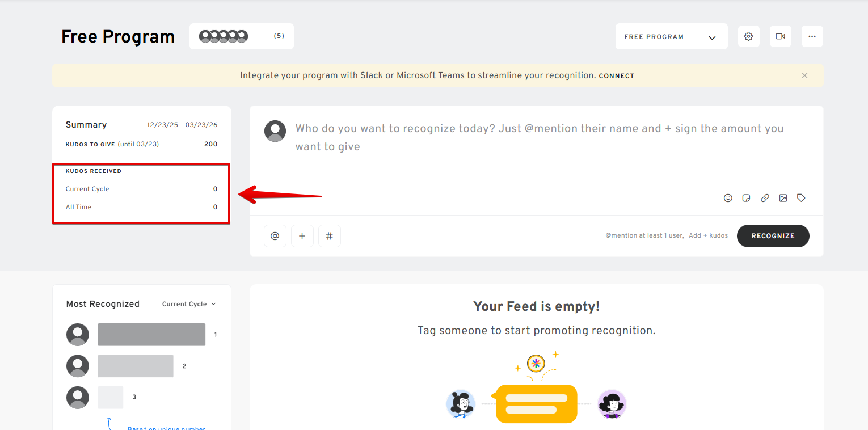Open program settings gear
Viewport: 868px width, 430px height.
(x=748, y=36)
